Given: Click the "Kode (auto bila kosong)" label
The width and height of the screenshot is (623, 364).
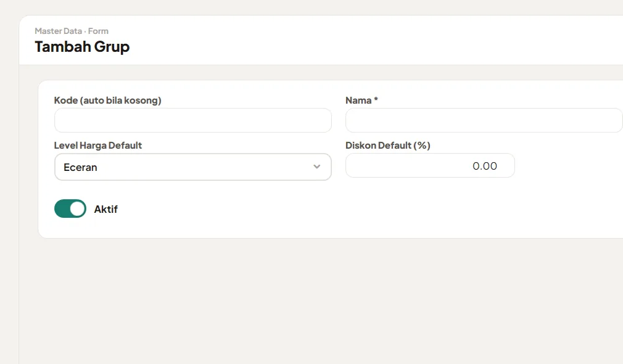Looking at the screenshot, I should (x=108, y=100).
